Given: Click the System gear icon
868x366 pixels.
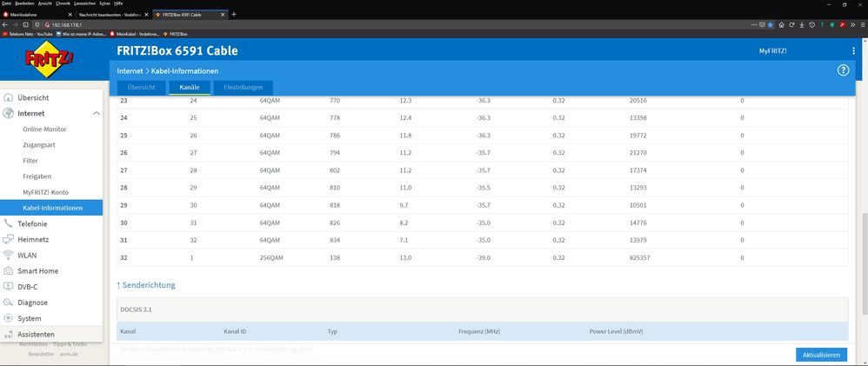Looking at the screenshot, I should (9, 318).
